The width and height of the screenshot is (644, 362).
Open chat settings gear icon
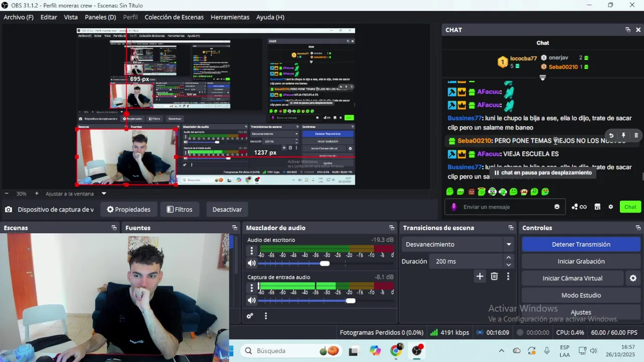[611, 207]
